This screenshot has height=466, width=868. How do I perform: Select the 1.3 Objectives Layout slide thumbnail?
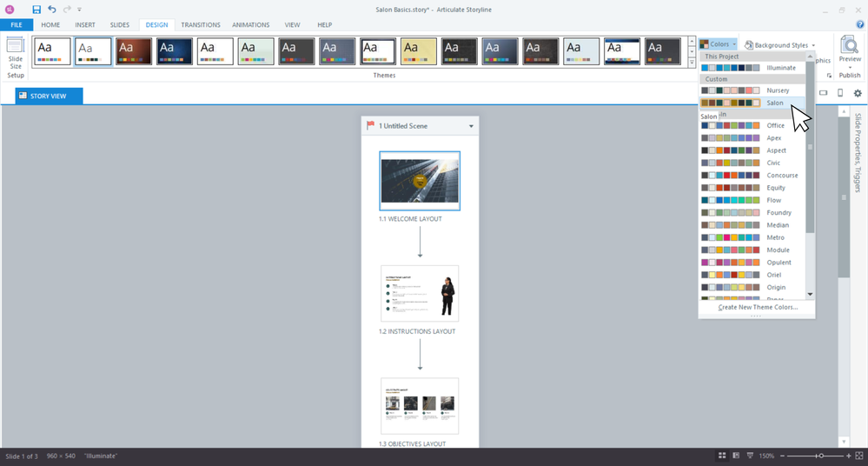point(420,406)
